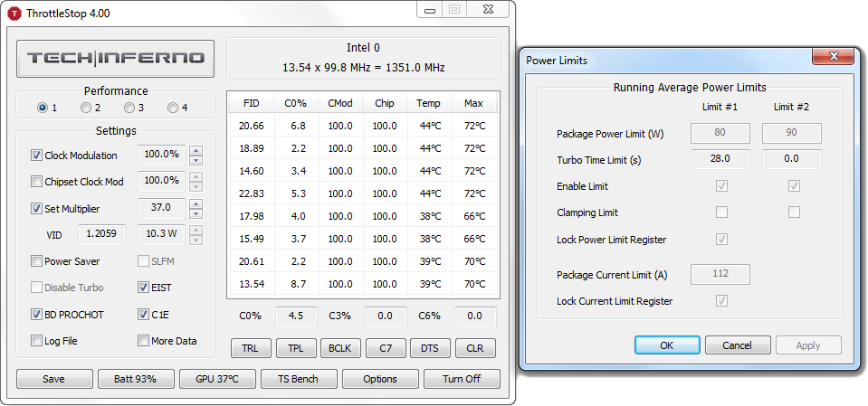The image size is (868, 406).
Task: Open the TPL power limits button
Action: click(x=296, y=348)
